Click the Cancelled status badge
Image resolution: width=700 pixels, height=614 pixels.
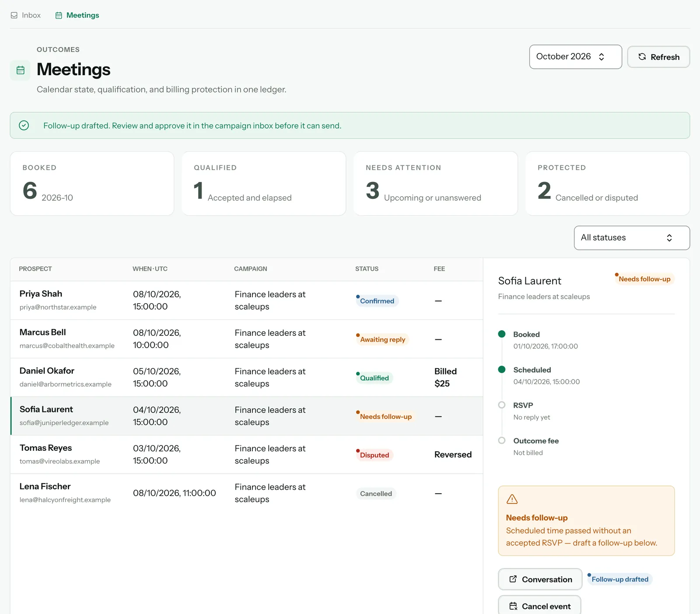376,493
